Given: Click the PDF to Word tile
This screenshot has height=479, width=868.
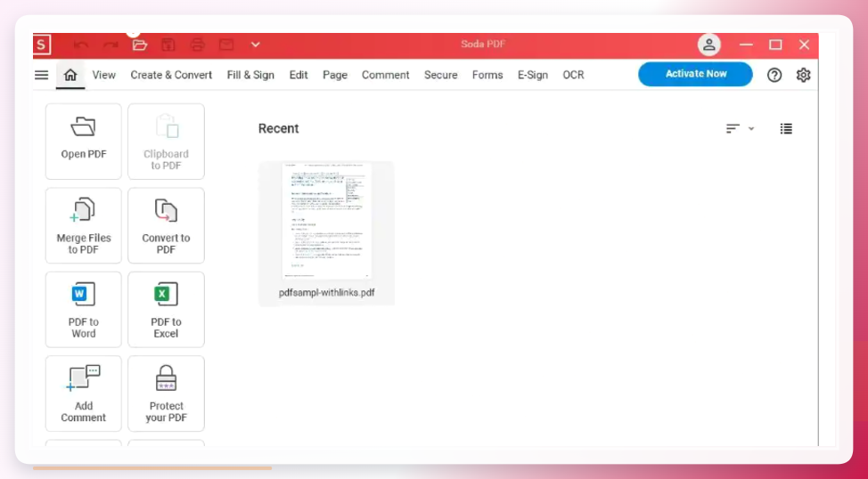Looking at the screenshot, I should tap(84, 309).
